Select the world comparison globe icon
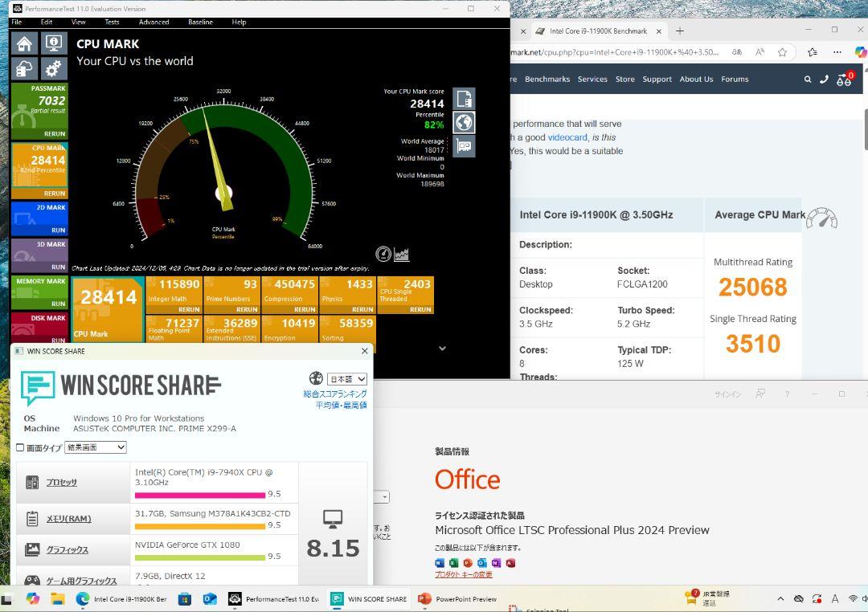The height and width of the screenshot is (612, 868). tap(464, 122)
